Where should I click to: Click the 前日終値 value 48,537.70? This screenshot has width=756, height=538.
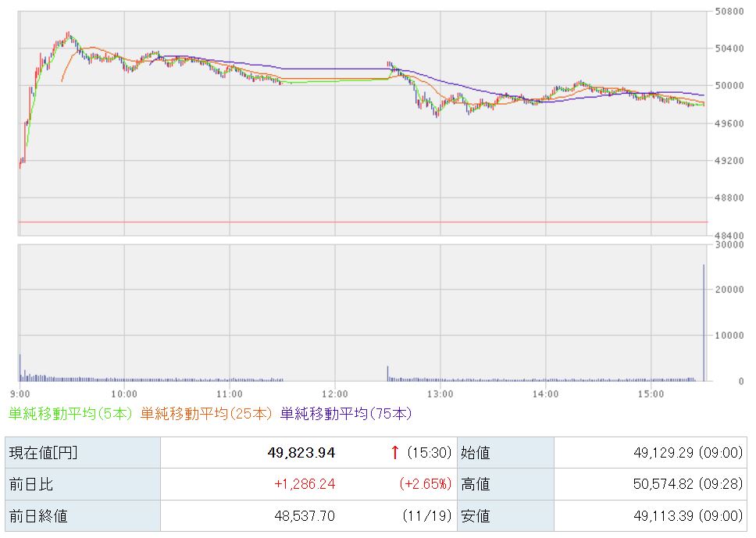point(305,516)
